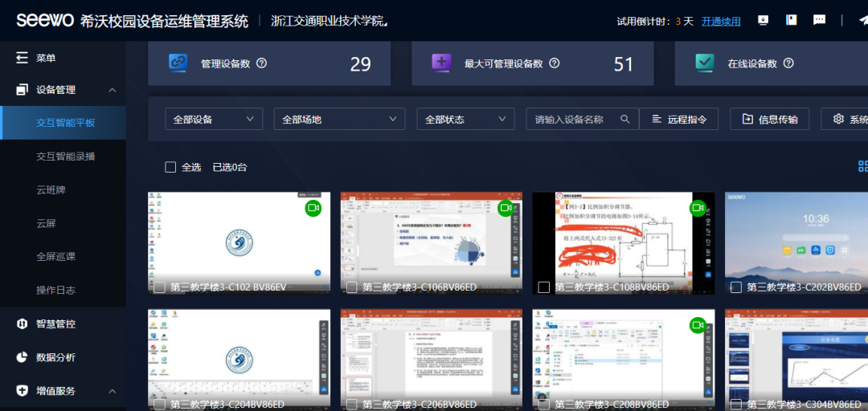Viewport: 868px width, 411px height.
Task: Check the 第三教学楼3-C202BV86ED device checkbox
Action: 736,287
